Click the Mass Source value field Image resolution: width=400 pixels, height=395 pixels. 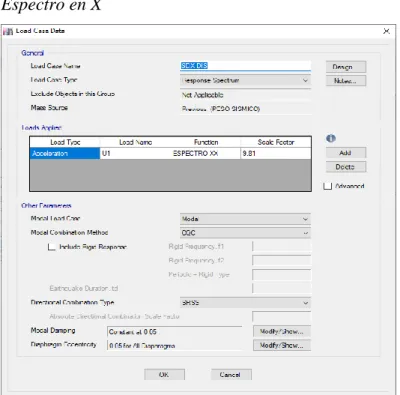[245, 109]
